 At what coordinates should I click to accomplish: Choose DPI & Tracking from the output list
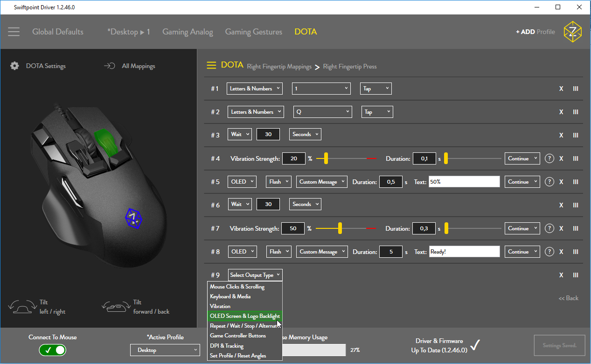(x=227, y=346)
